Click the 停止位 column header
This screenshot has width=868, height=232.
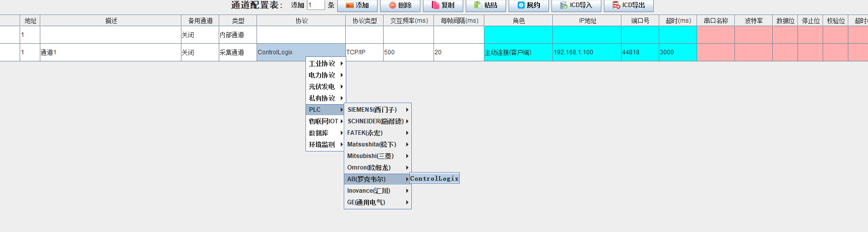pyautogui.click(x=810, y=21)
